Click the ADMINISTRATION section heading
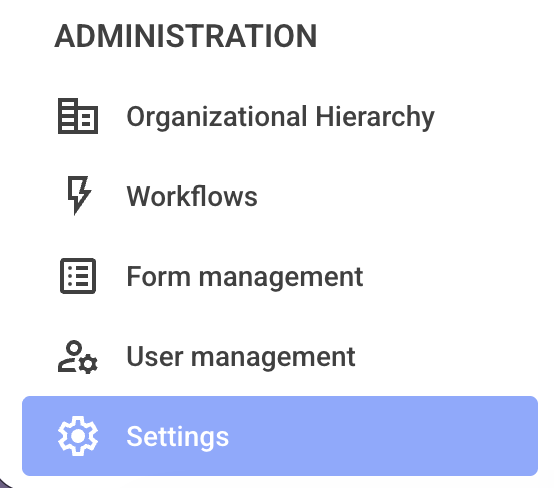Screen dimensions: 554x488 [x=186, y=36]
